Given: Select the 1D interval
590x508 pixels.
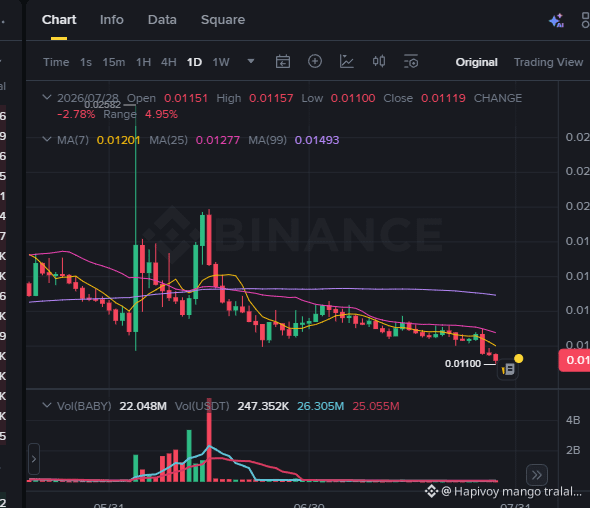Looking at the screenshot, I should click(x=194, y=62).
